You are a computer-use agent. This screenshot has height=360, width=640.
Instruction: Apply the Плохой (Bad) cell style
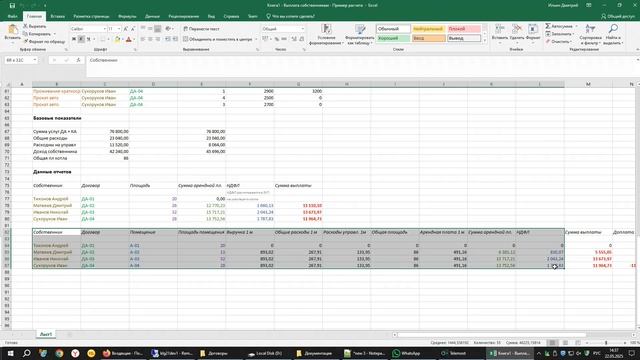coord(464,29)
